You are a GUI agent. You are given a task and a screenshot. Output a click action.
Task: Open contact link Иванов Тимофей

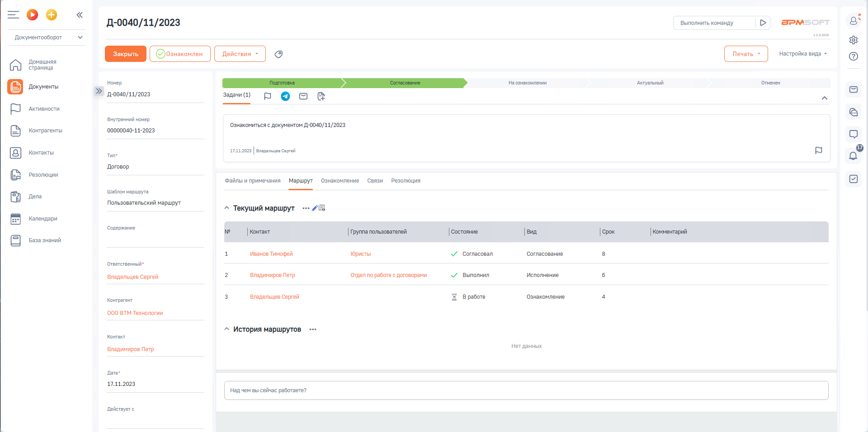pyautogui.click(x=271, y=254)
